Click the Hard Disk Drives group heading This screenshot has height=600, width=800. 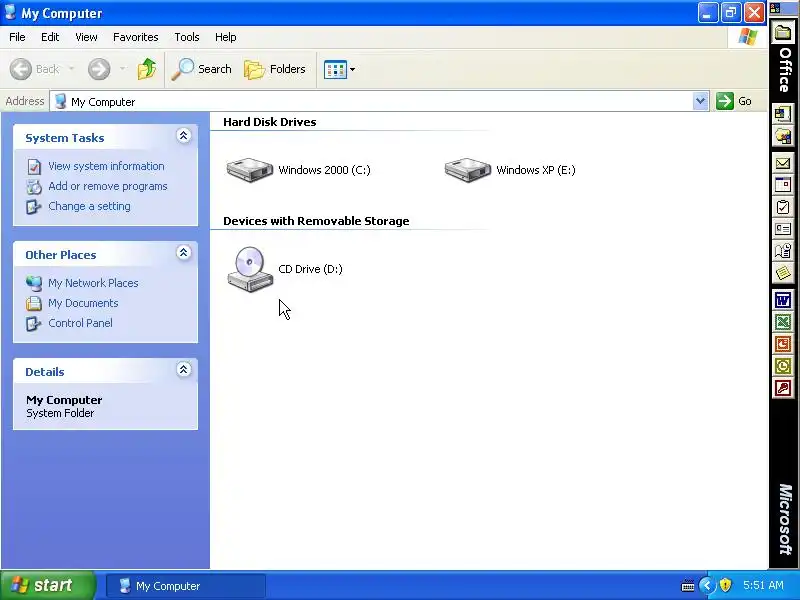[269, 122]
